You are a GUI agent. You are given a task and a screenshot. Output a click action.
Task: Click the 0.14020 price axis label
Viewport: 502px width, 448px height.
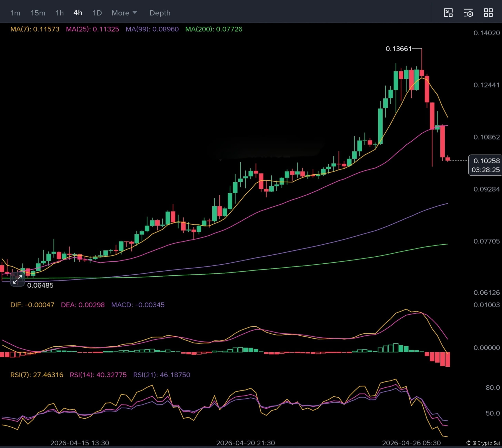pos(487,33)
